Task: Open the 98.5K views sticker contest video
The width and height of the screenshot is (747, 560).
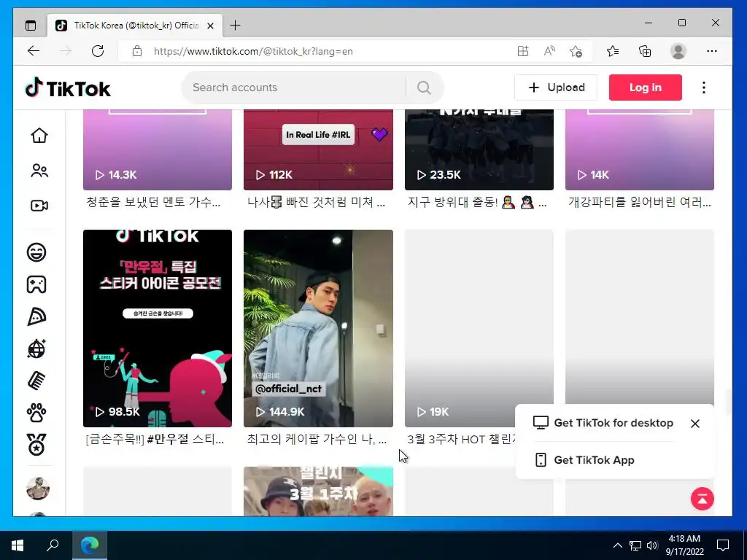Action: [158, 328]
